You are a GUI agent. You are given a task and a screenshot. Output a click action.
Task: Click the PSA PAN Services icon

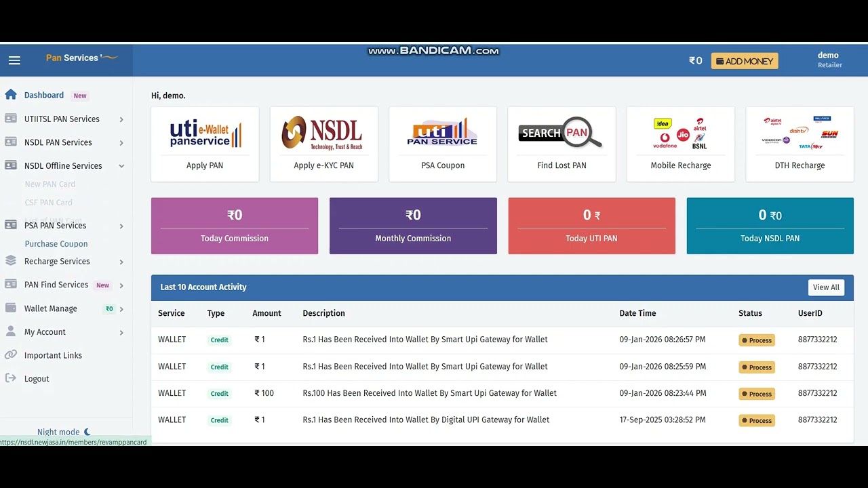(x=11, y=225)
